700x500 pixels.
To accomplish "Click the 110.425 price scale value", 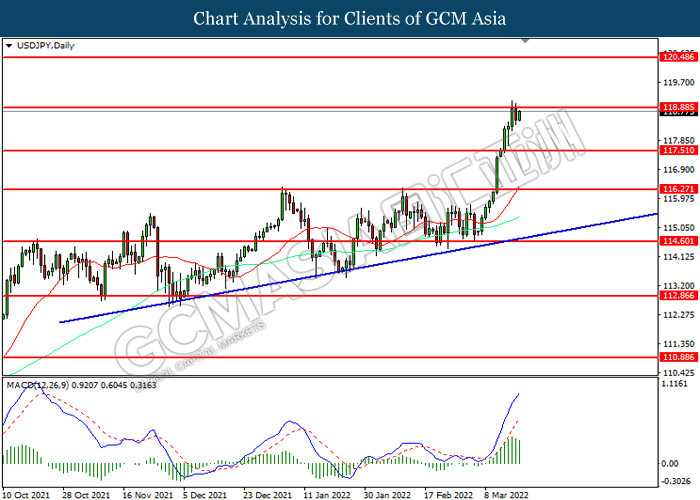I will click(679, 373).
